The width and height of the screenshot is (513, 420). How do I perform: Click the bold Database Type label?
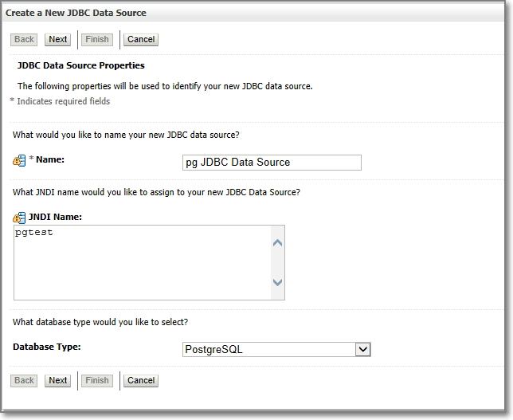47,347
